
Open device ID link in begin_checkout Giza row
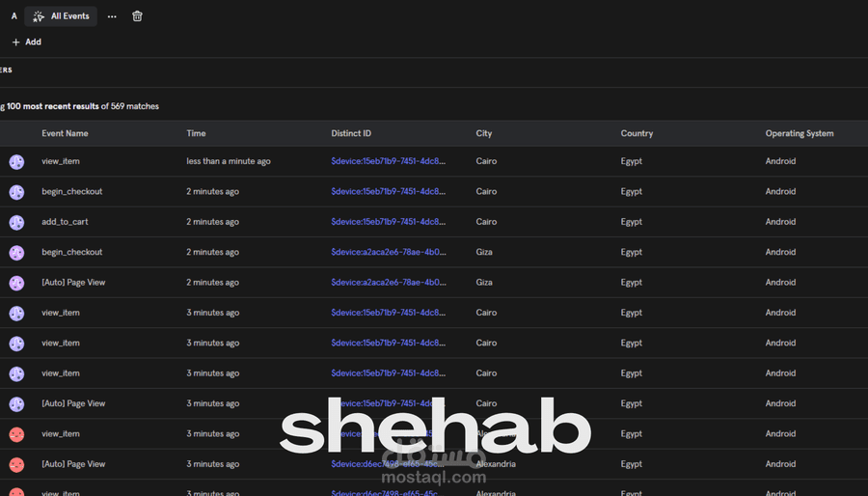point(388,252)
